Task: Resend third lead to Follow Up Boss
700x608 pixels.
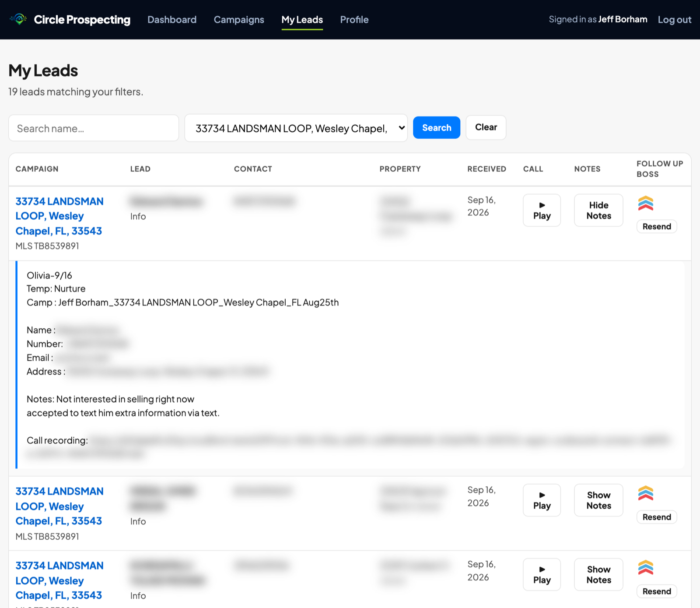Action: click(657, 591)
